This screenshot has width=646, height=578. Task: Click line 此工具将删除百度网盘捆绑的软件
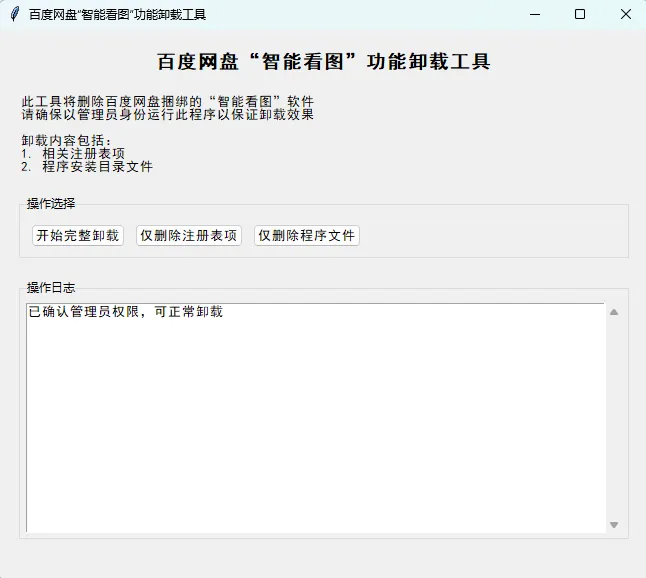168,101
